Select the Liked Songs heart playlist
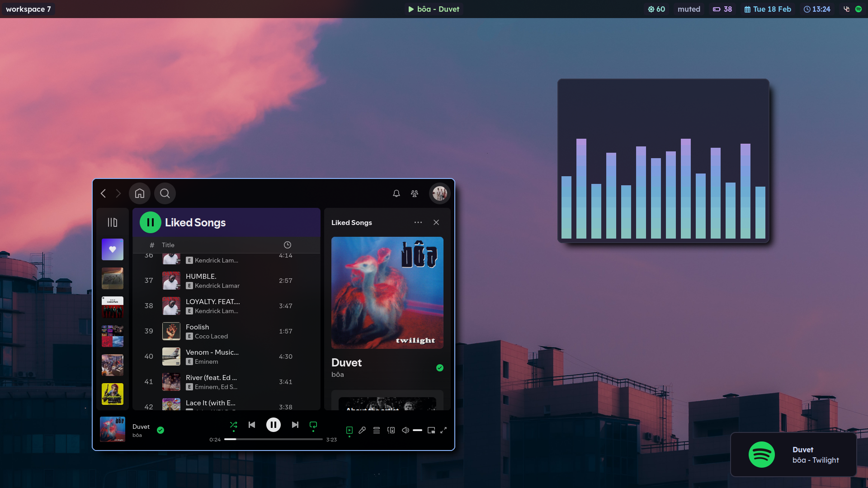The height and width of the screenshot is (488, 868). (113, 249)
